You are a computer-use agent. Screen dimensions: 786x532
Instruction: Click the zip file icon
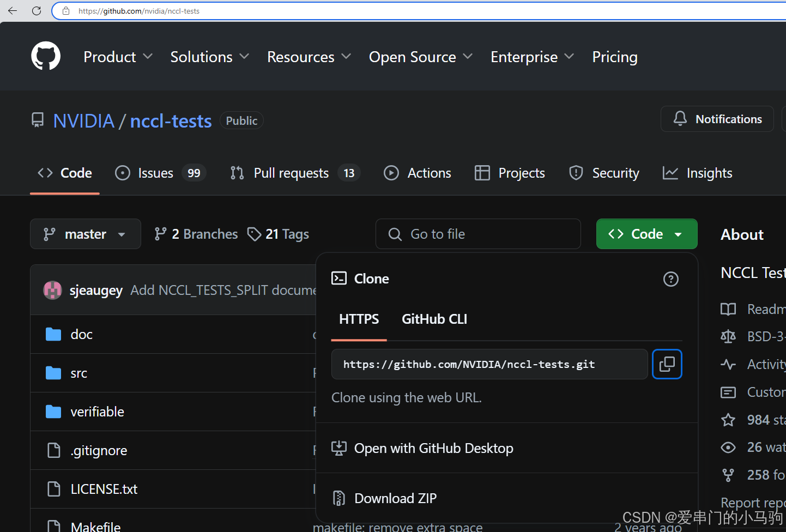pyautogui.click(x=339, y=498)
